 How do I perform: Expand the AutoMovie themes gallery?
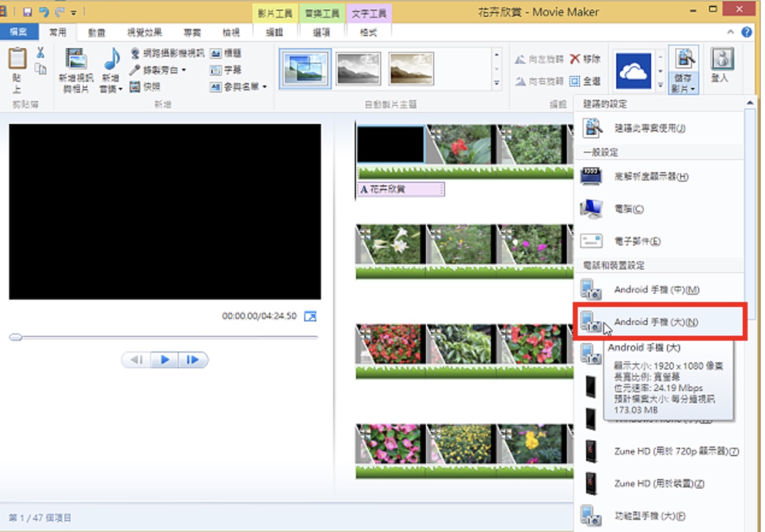pos(497,83)
